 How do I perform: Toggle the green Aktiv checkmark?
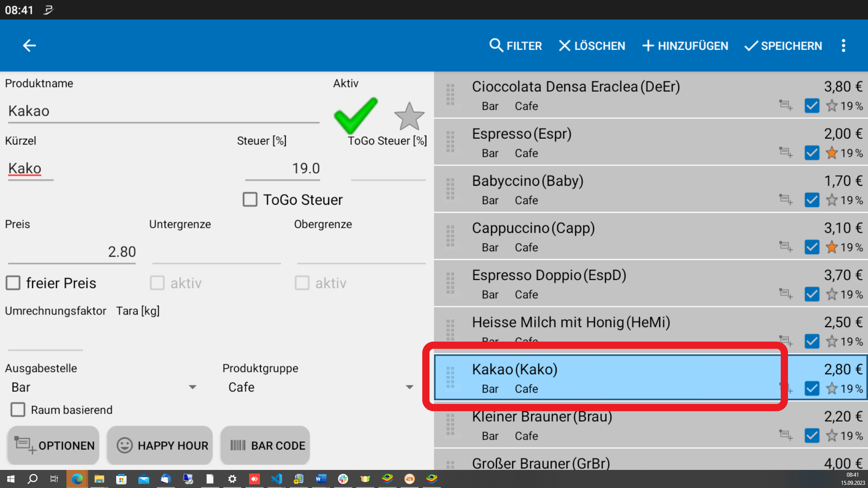(x=355, y=115)
